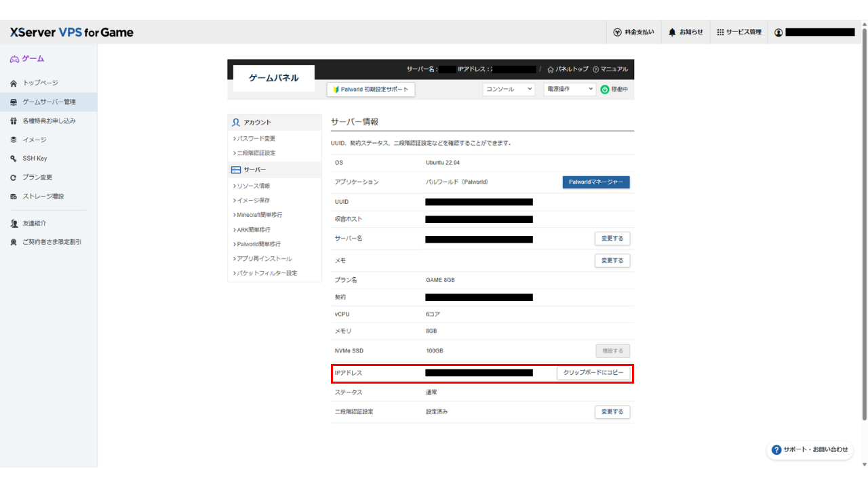The width and height of the screenshot is (868, 488).
Task: Click the GAME 8GB plan name value
Action: coord(440,280)
